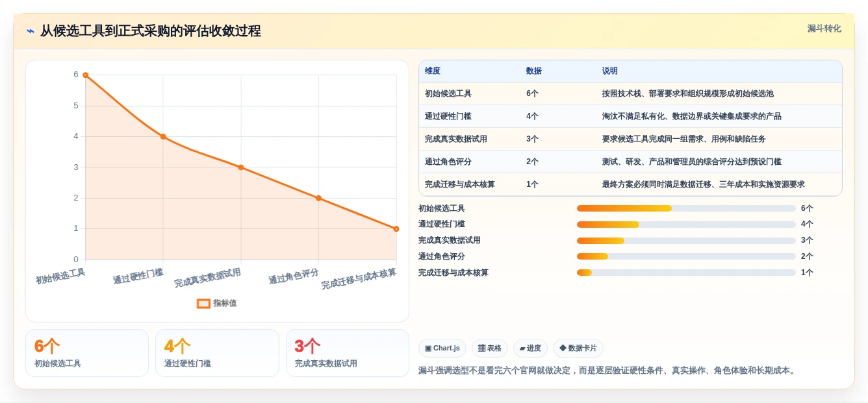Click the 通过角色评分 progress bar

click(x=686, y=256)
